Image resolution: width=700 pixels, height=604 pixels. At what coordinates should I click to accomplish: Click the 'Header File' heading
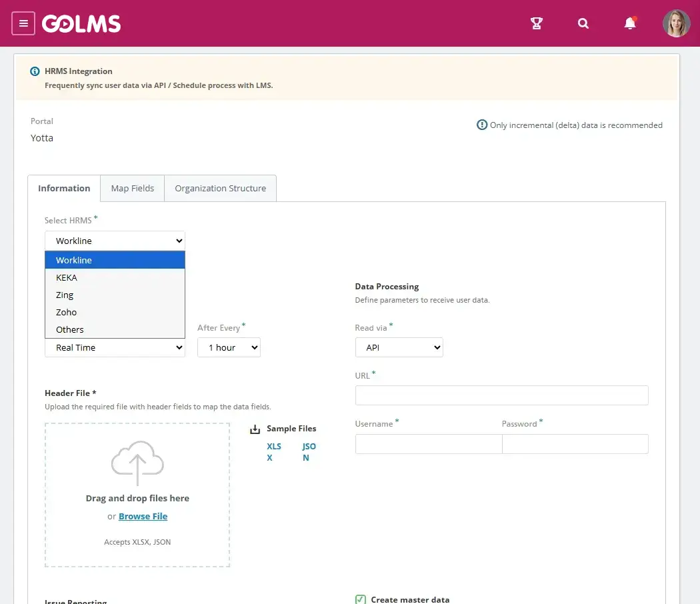point(71,393)
